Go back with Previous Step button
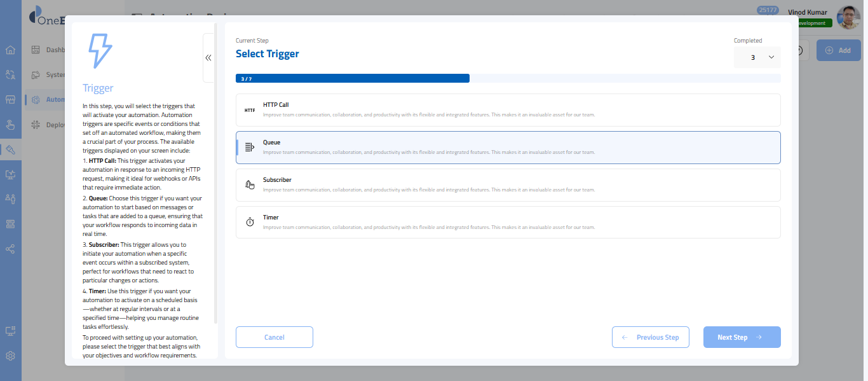The image size is (868, 381). (x=651, y=337)
